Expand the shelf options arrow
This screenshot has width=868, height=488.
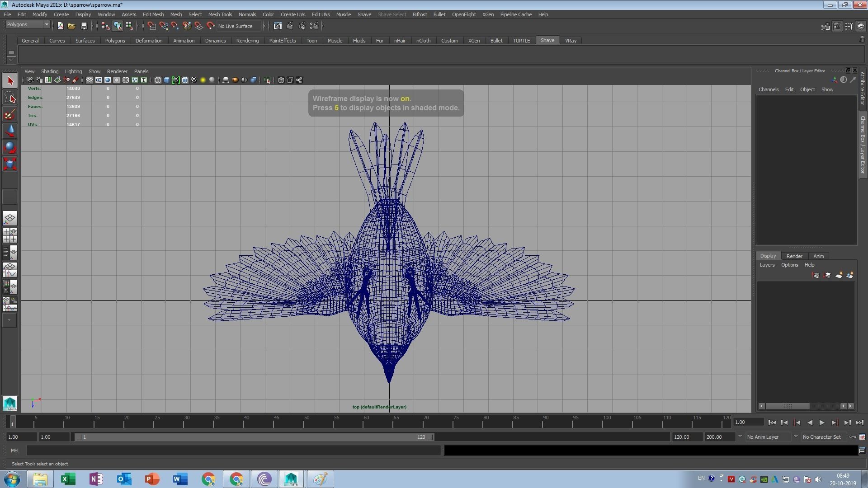click(11, 60)
